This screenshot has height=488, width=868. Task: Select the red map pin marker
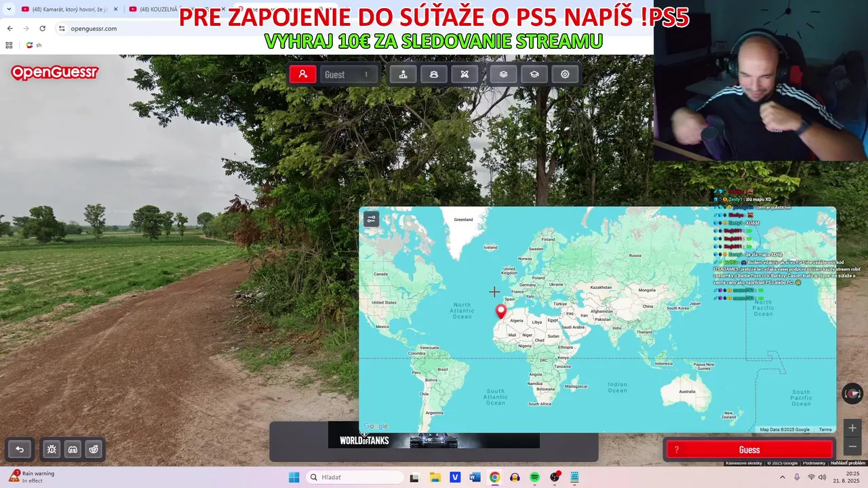[x=501, y=312]
